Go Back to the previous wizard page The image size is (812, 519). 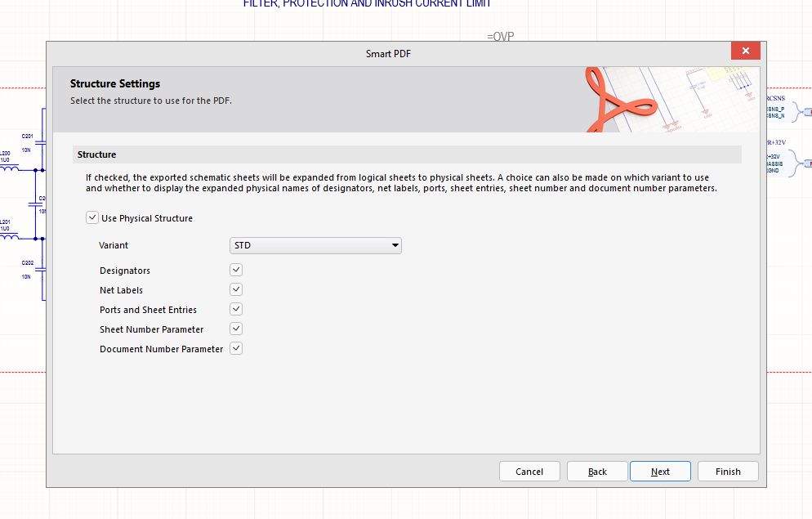pyautogui.click(x=597, y=472)
